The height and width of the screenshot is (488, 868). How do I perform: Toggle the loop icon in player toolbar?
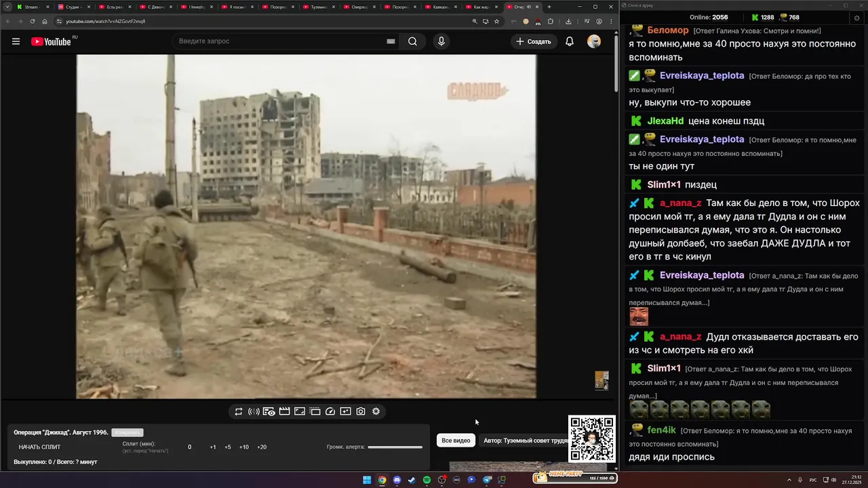pos(239,411)
